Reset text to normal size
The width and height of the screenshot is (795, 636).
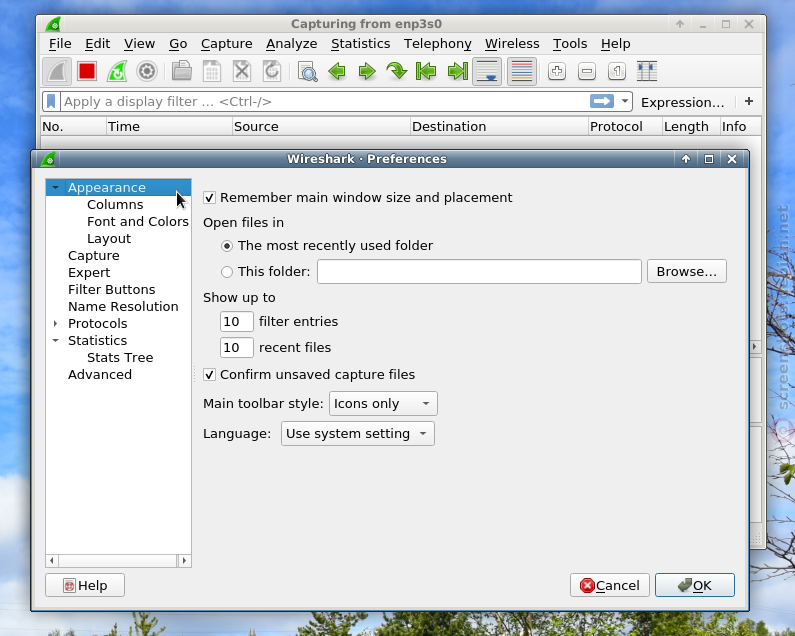coord(617,72)
